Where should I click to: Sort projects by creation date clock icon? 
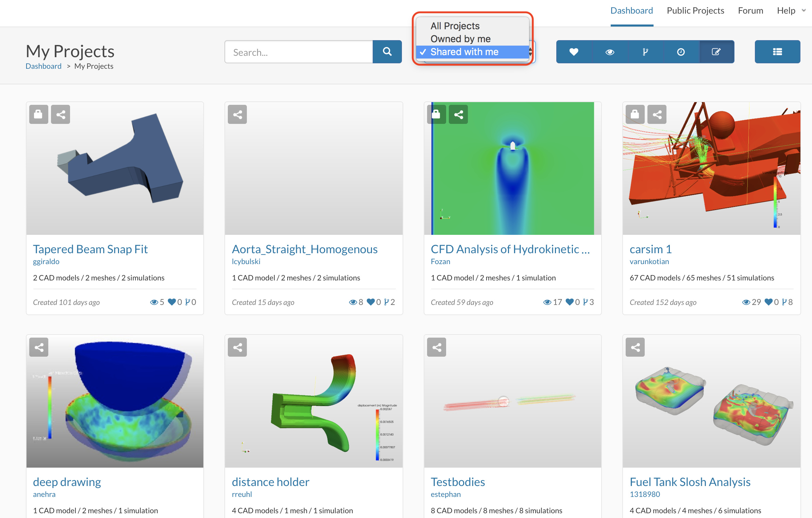(680, 52)
